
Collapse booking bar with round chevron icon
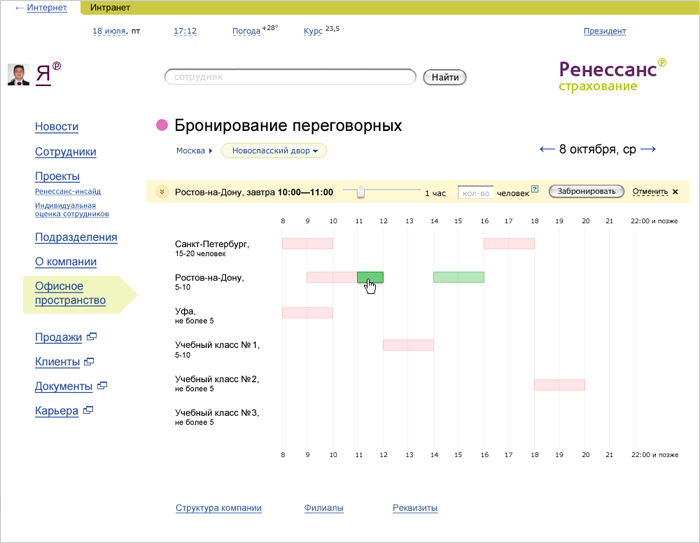click(161, 192)
